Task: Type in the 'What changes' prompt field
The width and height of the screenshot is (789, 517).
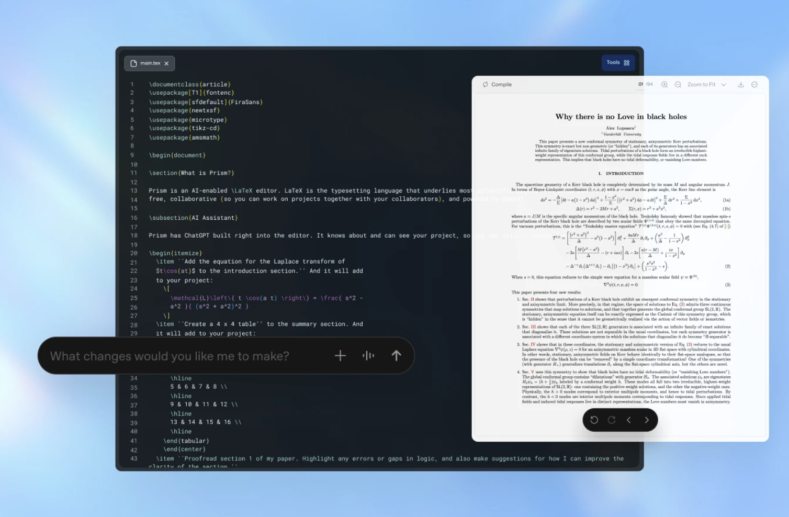Action: coord(170,356)
